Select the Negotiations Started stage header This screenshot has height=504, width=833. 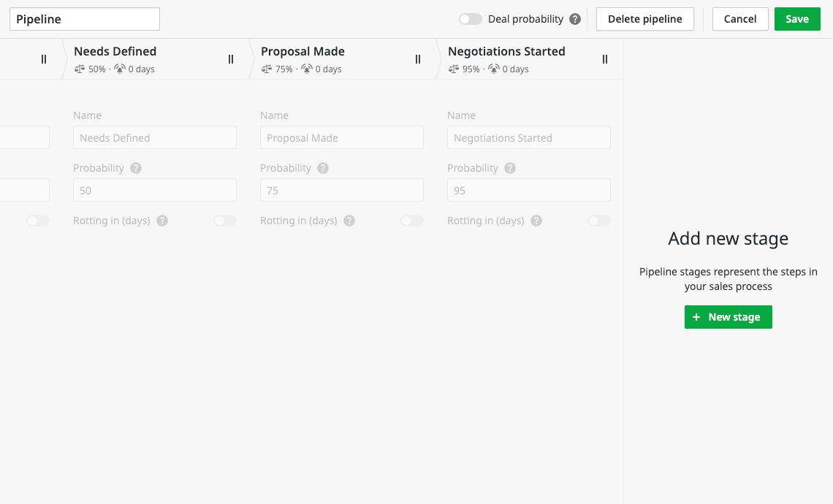[511, 58]
